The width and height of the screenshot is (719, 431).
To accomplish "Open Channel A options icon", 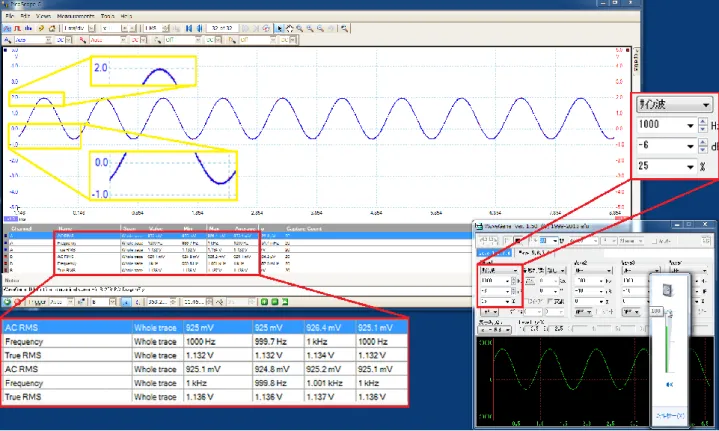I will (7, 40).
